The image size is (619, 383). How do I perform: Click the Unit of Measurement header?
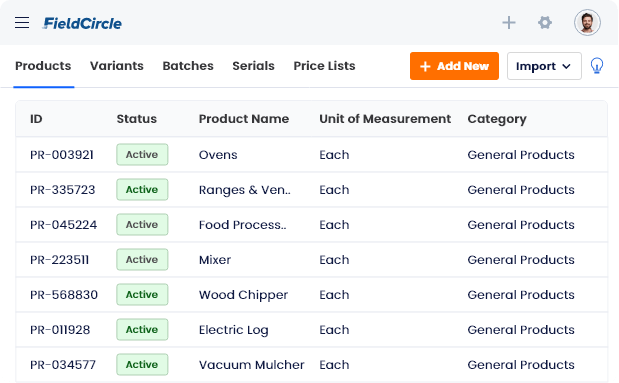tap(385, 119)
